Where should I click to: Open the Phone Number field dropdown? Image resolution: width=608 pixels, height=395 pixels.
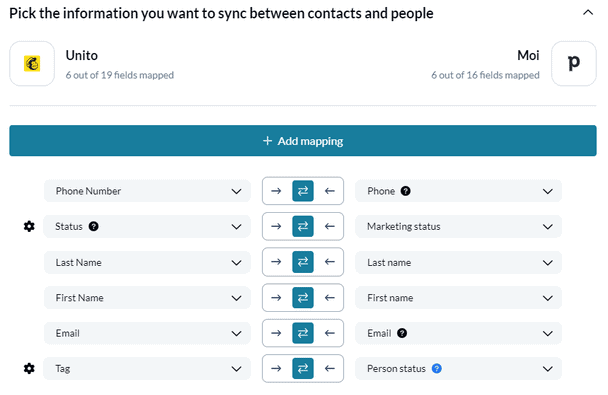pyautogui.click(x=147, y=191)
